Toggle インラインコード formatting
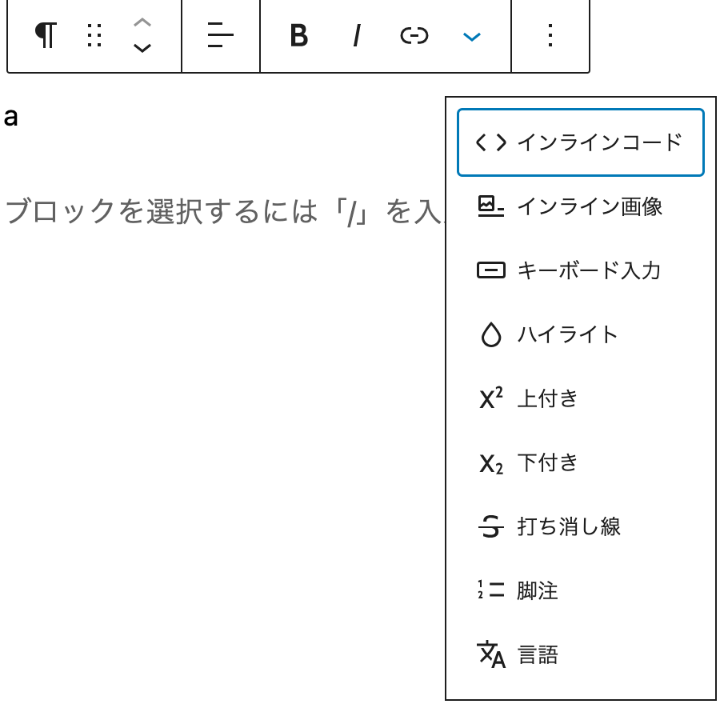This screenshot has height=704, width=728. point(580,142)
